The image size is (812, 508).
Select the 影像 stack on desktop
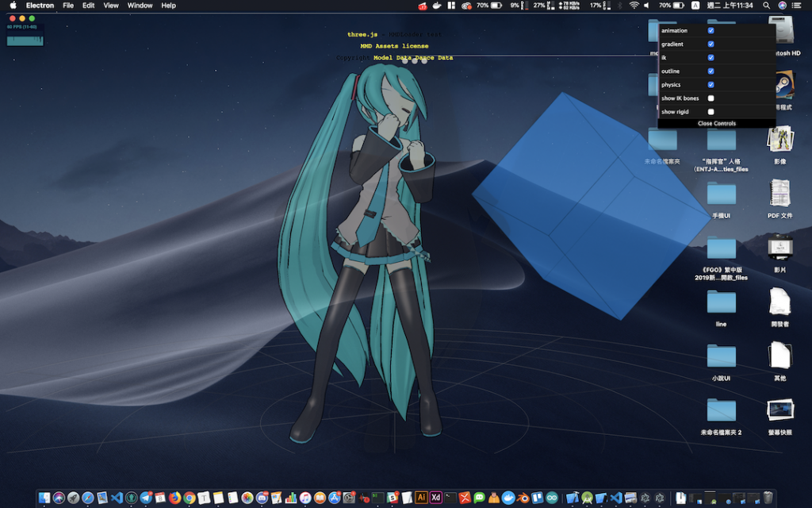coord(780,145)
